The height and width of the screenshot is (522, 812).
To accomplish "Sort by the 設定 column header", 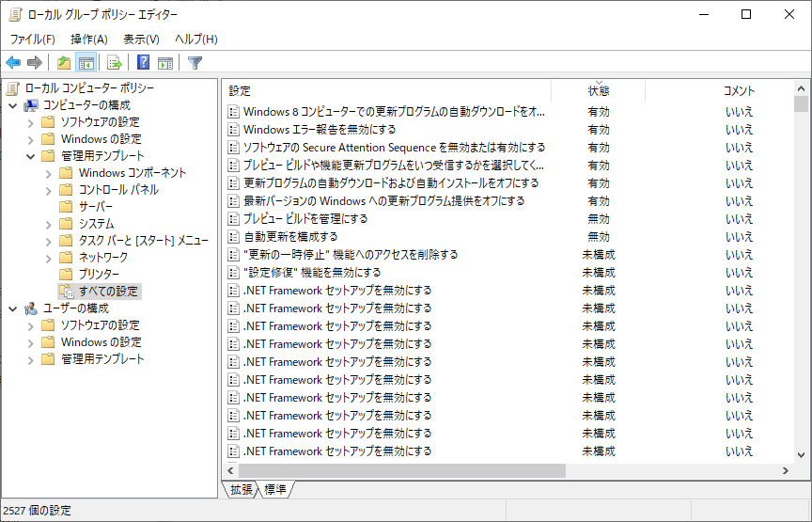I will click(x=387, y=90).
